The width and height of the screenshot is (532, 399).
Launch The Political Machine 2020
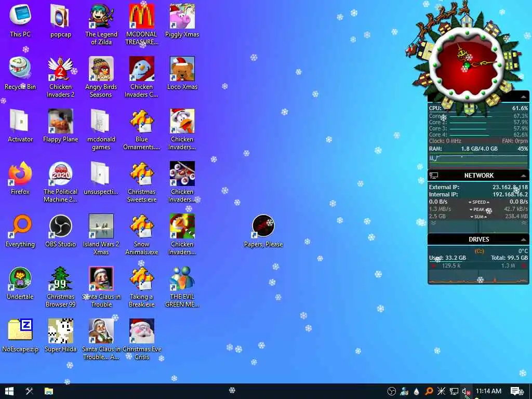tap(60, 182)
